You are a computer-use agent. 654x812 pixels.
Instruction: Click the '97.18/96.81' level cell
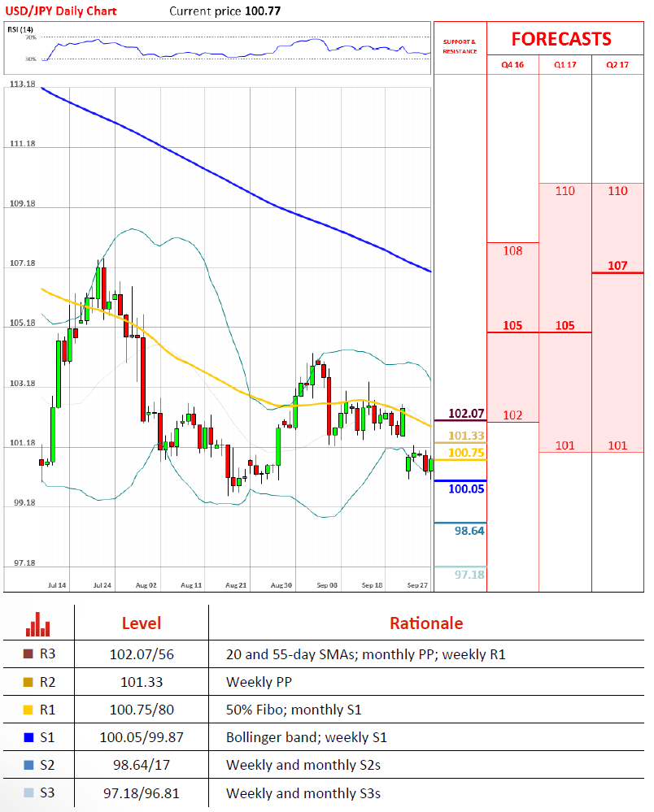point(142,793)
